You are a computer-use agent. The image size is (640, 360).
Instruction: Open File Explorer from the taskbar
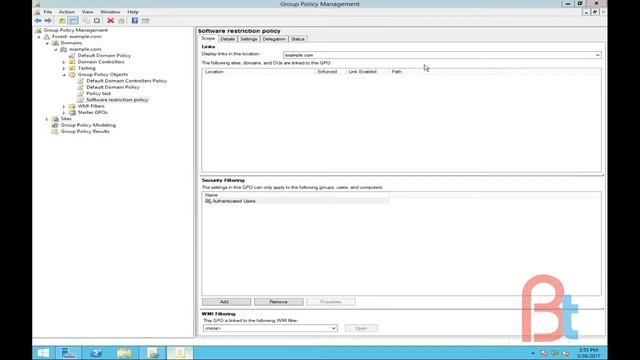point(124,353)
